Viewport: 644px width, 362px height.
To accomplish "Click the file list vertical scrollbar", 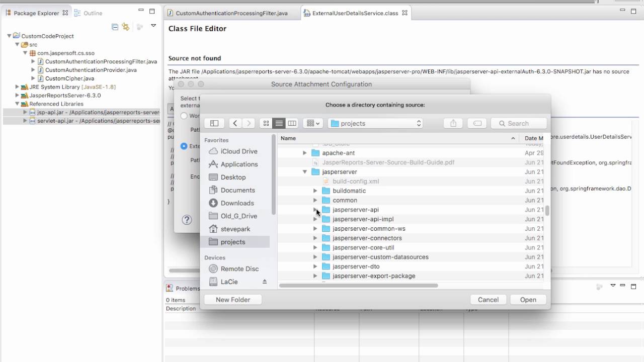I will click(547, 211).
